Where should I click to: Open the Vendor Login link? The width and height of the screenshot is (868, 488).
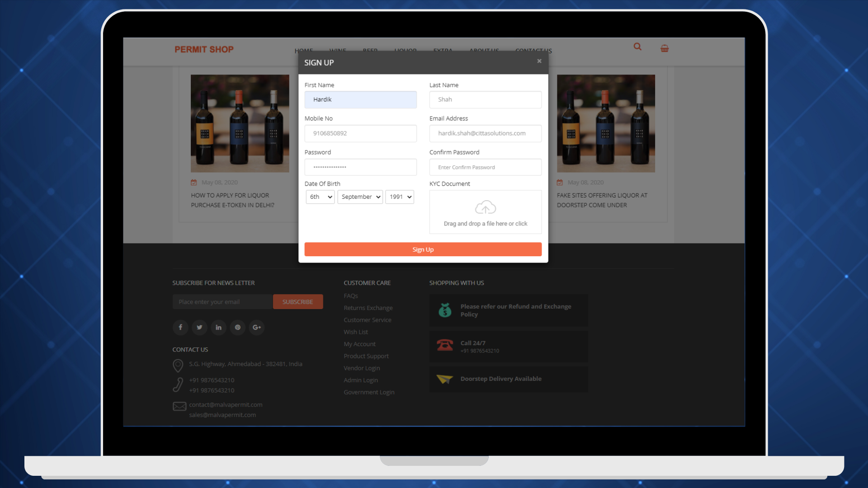click(x=362, y=368)
